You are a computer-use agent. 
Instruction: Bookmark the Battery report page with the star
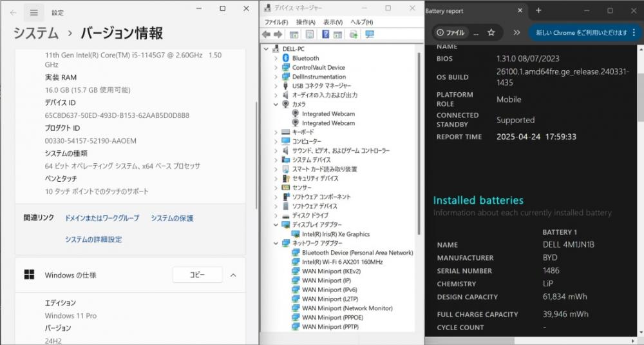click(x=491, y=32)
